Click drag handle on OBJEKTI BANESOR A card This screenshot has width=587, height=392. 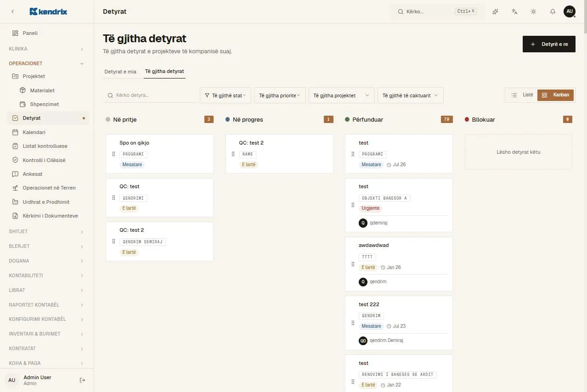[353, 205]
